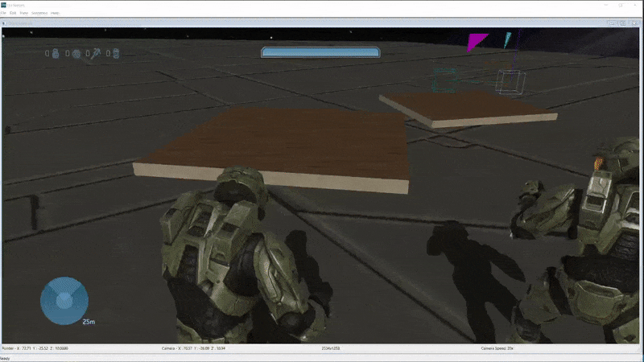The width and height of the screenshot is (644, 362).
Task: Open the View menu
Action: point(24,13)
